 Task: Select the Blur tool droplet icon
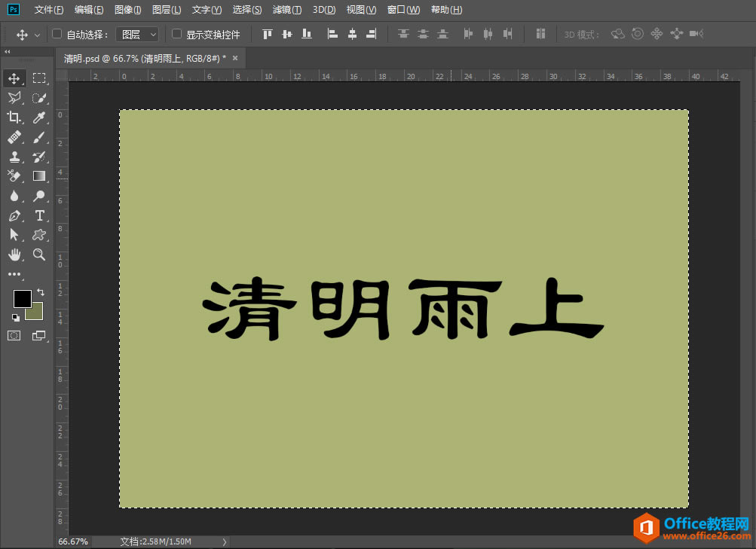click(x=14, y=196)
